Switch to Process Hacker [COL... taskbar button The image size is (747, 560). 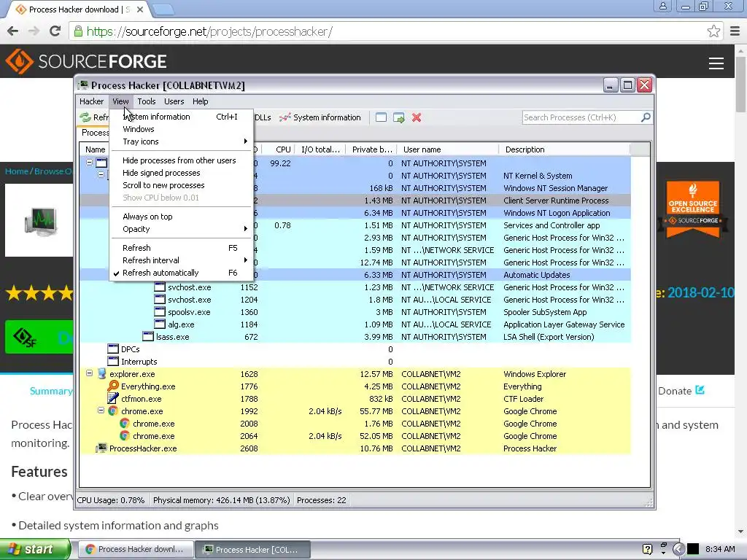pyautogui.click(x=253, y=549)
